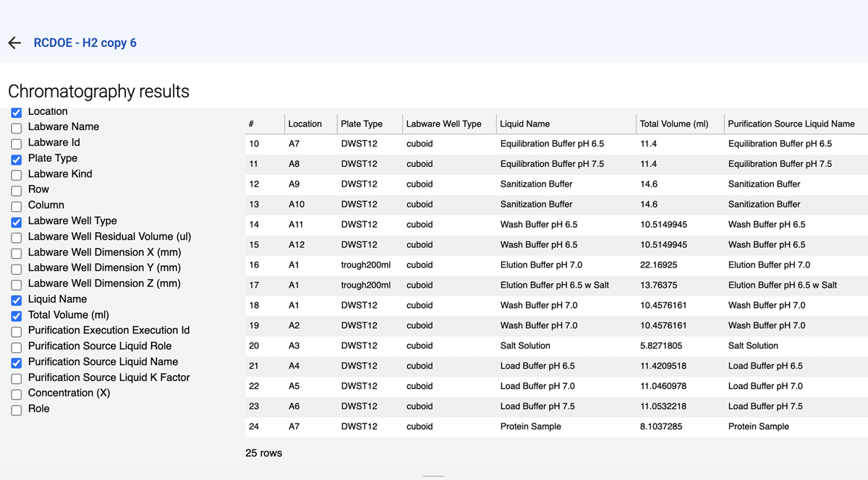Enable the Labware Name checkbox
868x480 pixels.
click(17, 128)
